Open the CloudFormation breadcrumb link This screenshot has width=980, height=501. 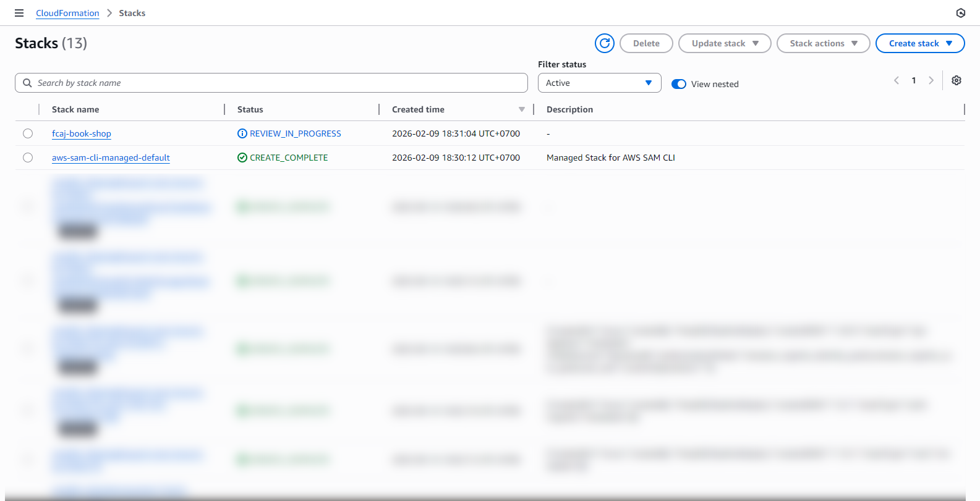pyautogui.click(x=67, y=13)
